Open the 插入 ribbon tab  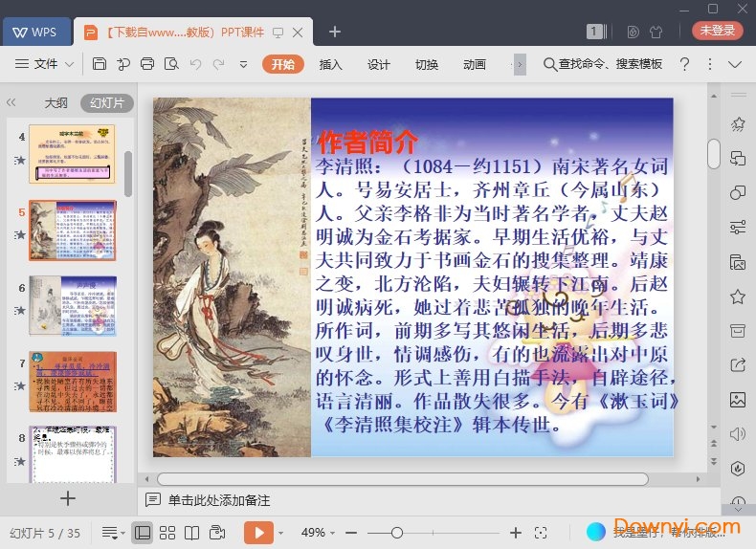330,64
